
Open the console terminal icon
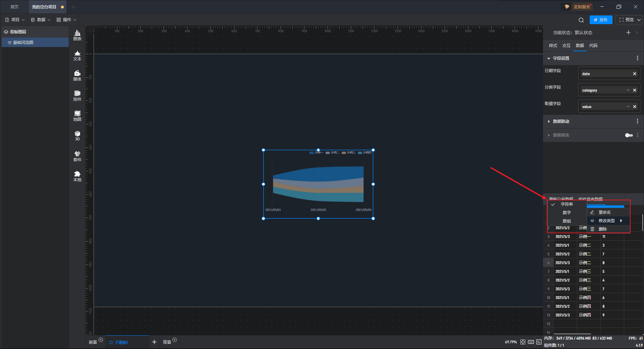[539, 342]
